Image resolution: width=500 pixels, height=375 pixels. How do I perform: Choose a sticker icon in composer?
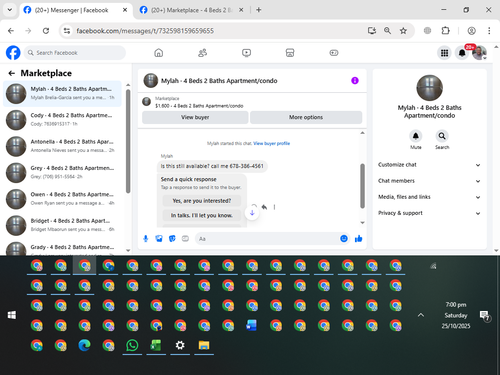coord(172,239)
